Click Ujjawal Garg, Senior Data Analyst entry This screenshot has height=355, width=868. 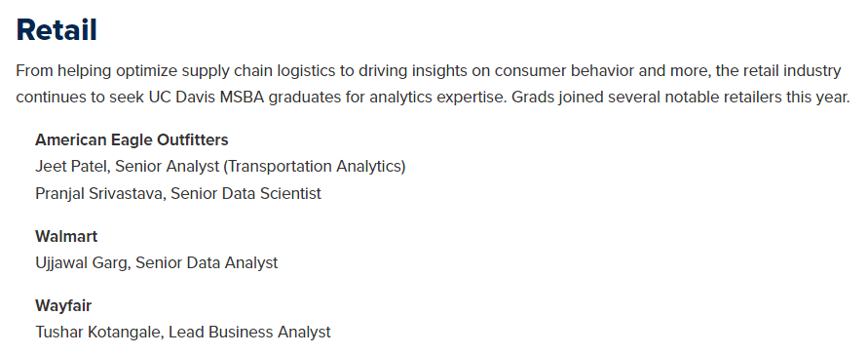[x=157, y=262]
